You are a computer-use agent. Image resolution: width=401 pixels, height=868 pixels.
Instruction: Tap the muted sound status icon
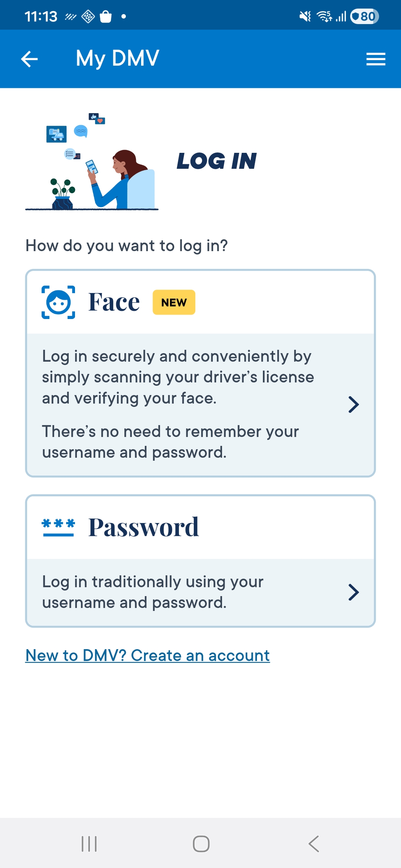304,16
